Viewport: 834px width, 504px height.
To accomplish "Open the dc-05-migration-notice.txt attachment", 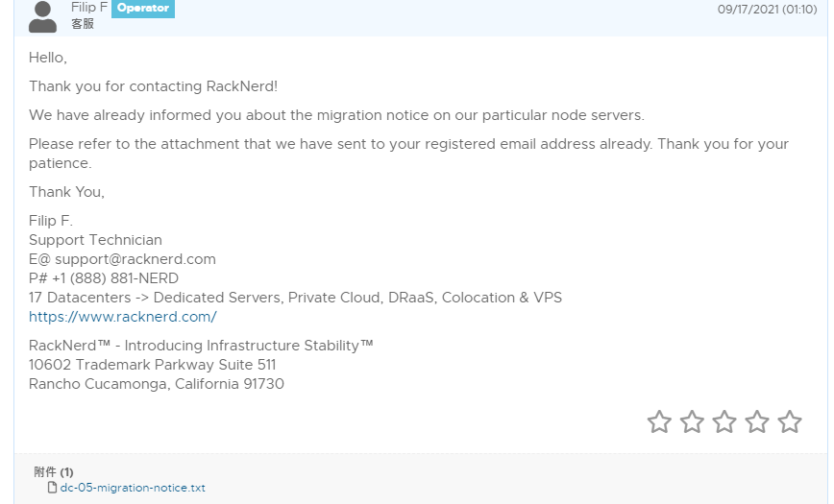I will [133, 488].
